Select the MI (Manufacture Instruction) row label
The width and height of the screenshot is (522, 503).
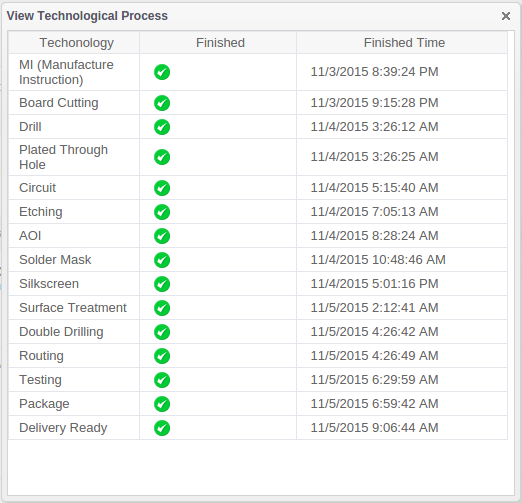66,72
